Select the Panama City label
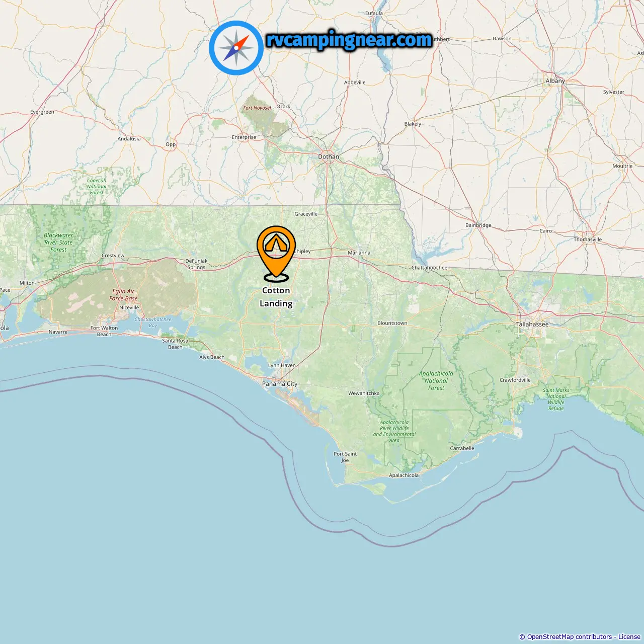644x644 pixels. point(280,383)
